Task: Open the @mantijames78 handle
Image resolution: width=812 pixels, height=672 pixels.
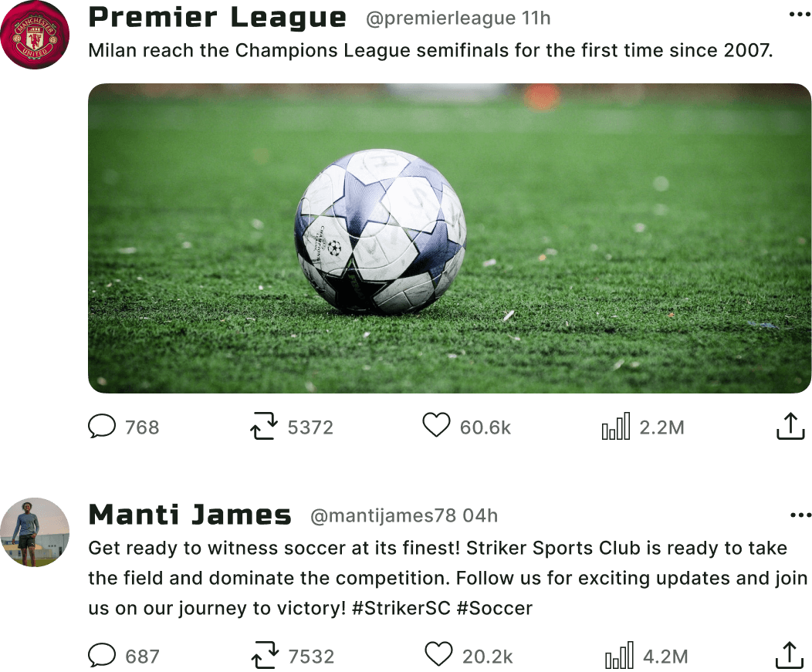Action: click(383, 515)
